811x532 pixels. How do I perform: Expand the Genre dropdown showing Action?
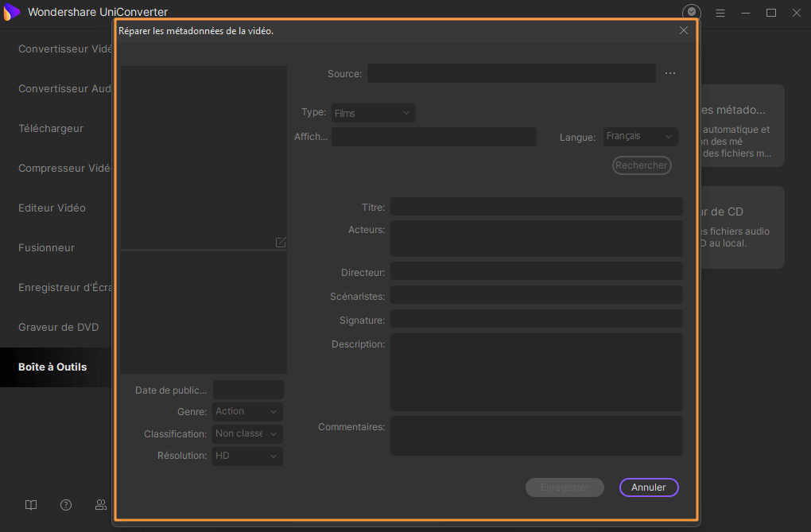coord(247,411)
